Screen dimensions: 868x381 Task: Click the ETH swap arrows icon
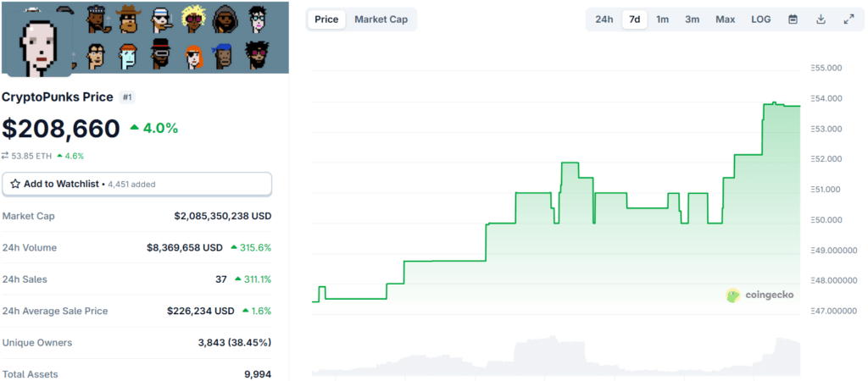[6, 156]
